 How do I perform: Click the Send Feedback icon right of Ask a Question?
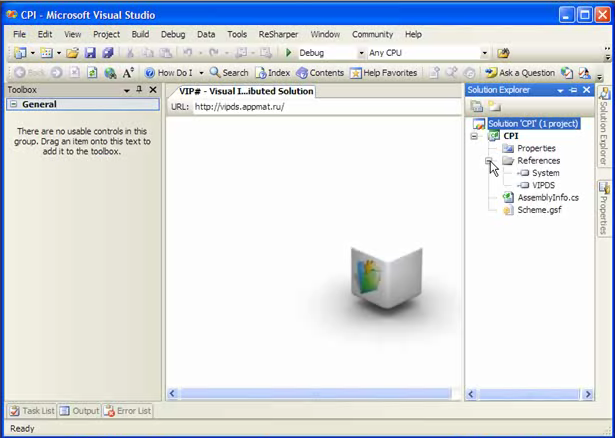(x=584, y=73)
